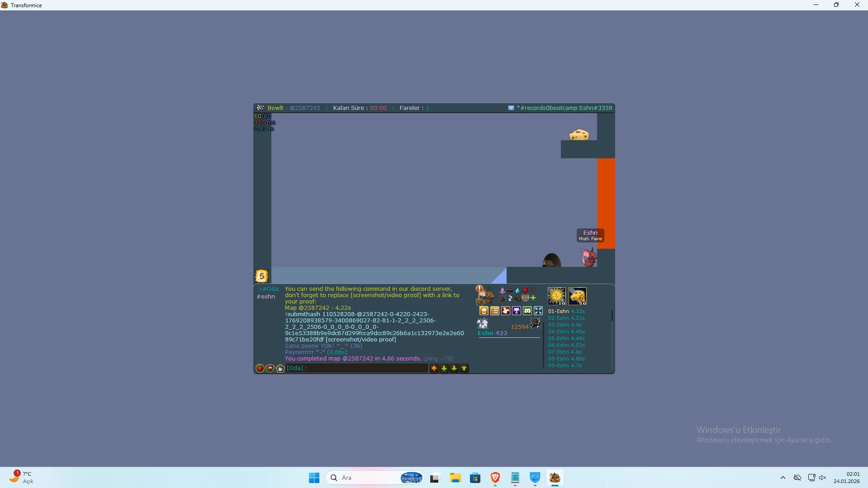Open the purple trophy button
The width and height of the screenshot is (868, 488).
[517, 311]
